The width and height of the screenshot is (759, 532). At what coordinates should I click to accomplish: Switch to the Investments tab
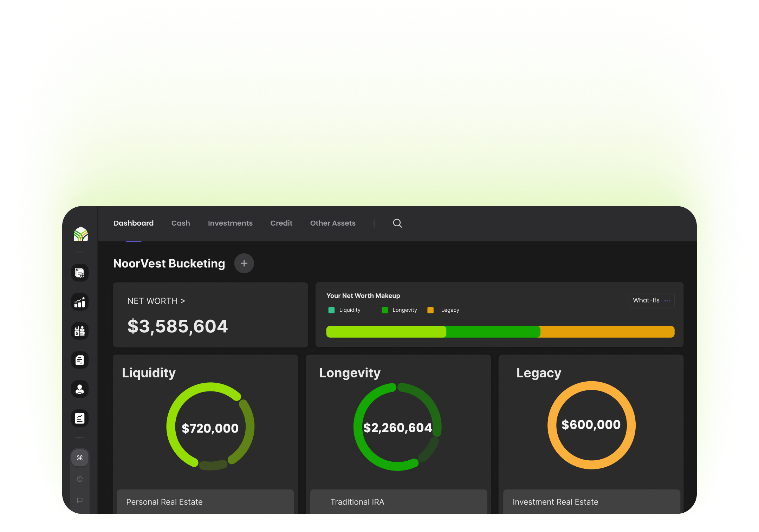click(230, 223)
